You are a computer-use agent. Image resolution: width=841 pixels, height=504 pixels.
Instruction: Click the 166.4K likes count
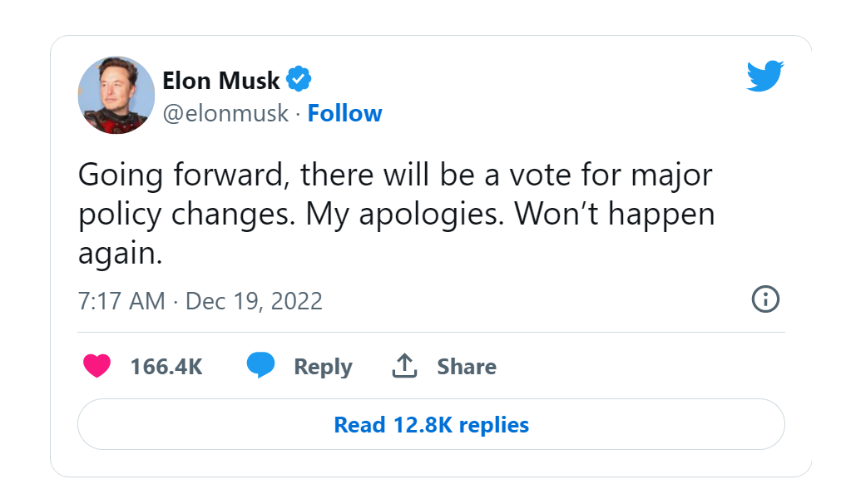coord(166,367)
